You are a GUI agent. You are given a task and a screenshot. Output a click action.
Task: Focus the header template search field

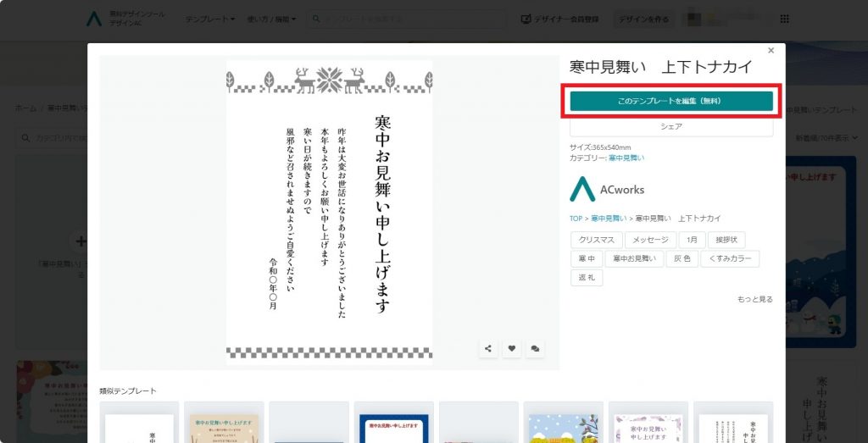[407, 19]
